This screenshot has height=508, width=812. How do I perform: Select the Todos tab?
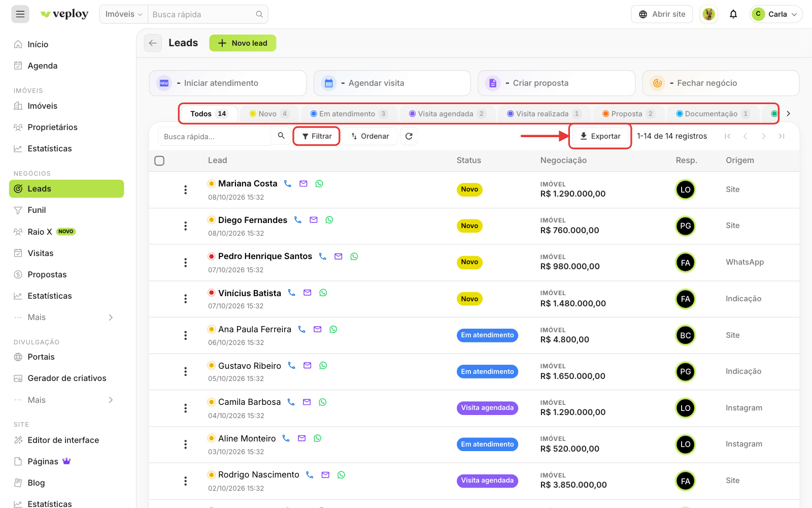tap(209, 114)
